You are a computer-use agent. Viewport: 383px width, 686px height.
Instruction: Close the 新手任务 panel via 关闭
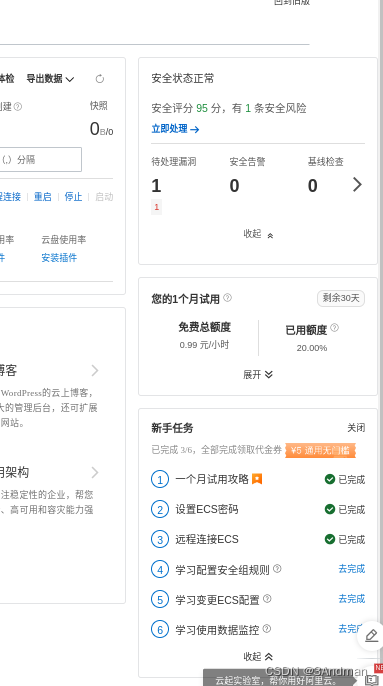tap(356, 428)
